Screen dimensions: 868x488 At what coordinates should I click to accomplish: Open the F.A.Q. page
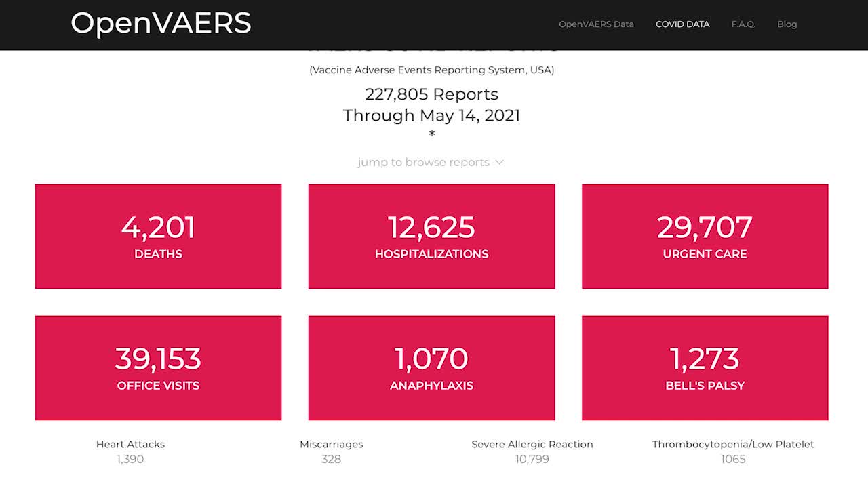tap(743, 24)
